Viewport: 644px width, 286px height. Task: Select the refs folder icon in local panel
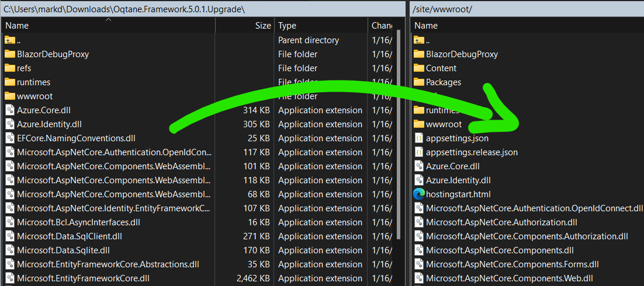(9, 68)
